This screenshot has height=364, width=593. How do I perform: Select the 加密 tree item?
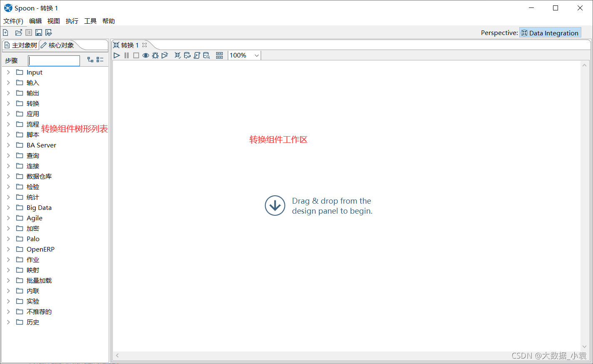[x=33, y=229]
